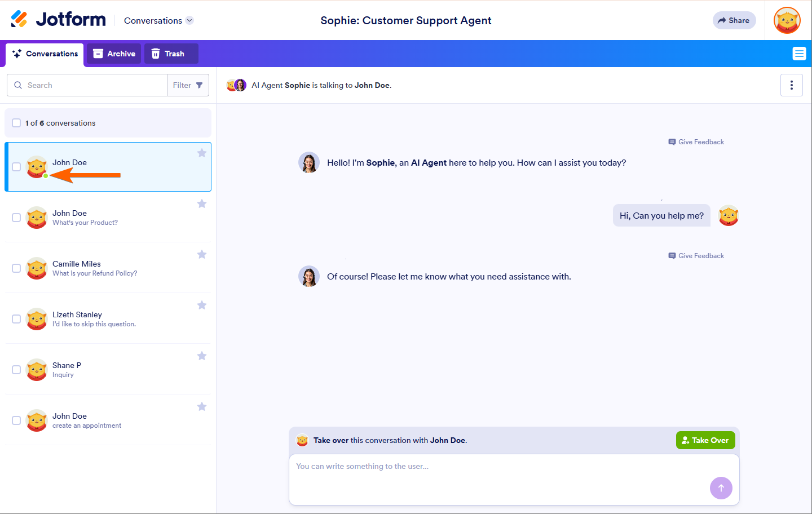The width and height of the screenshot is (812, 514).
Task: Switch to the Archive tab
Action: 114,54
